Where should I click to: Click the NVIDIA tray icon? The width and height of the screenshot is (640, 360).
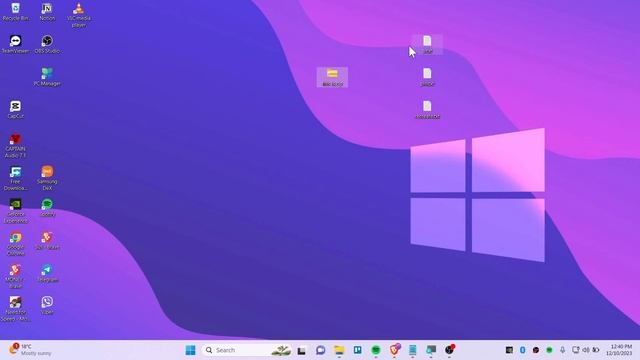click(509, 350)
